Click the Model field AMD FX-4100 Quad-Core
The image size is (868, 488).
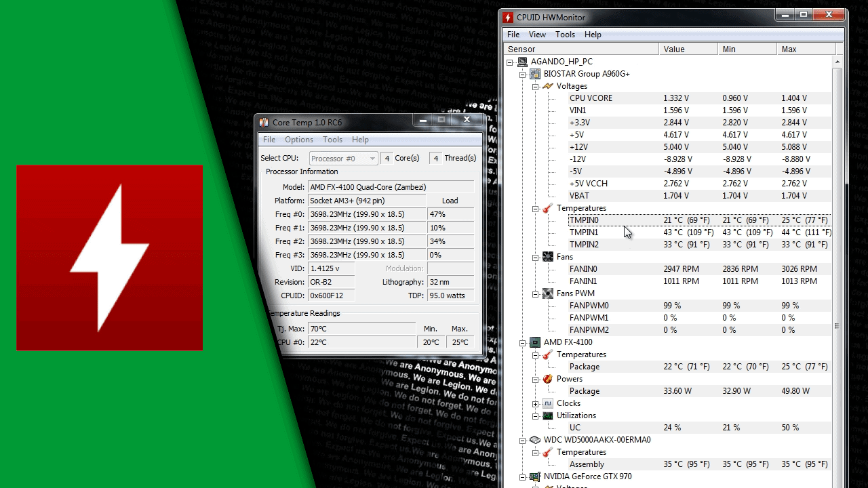point(391,187)
